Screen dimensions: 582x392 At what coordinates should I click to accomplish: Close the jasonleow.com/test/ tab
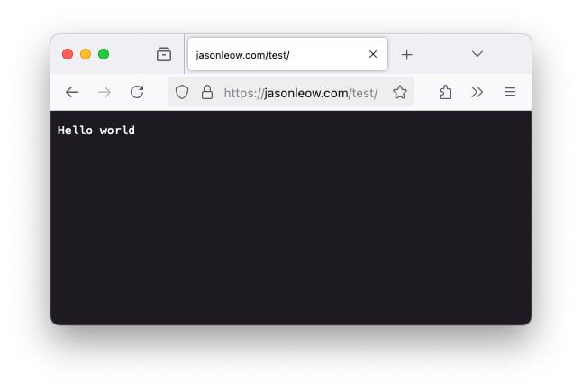pyautogui.click(x=373, y=54)
